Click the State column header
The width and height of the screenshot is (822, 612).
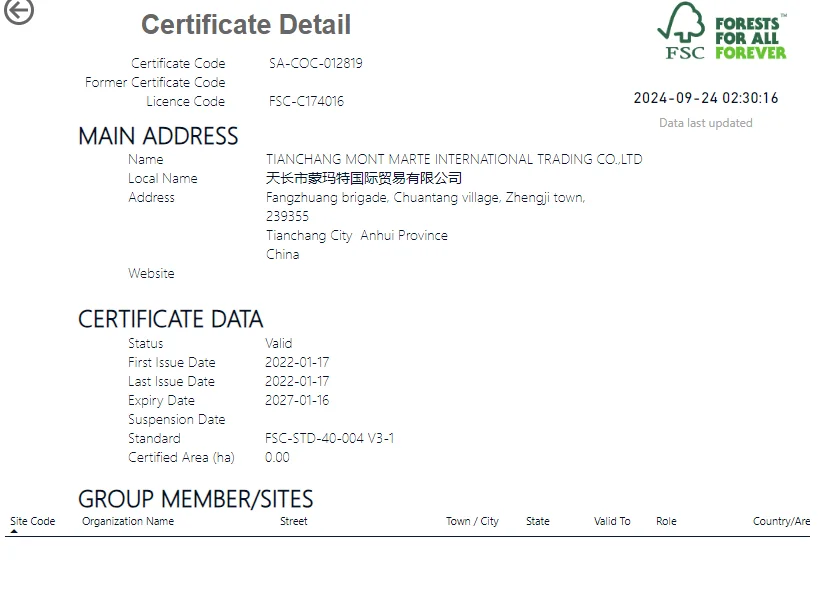(x=537, y=521)
